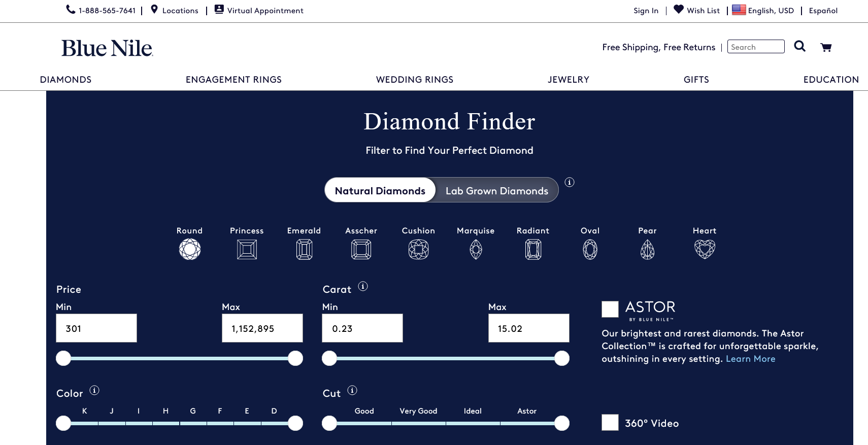Click the minimum price slider handle

point(63,358)
